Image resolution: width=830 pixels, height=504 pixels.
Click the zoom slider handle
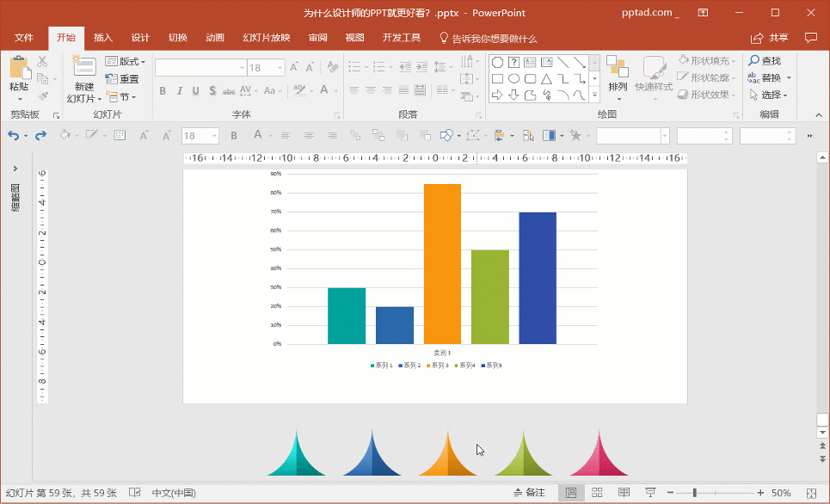[x=694, y=493]
